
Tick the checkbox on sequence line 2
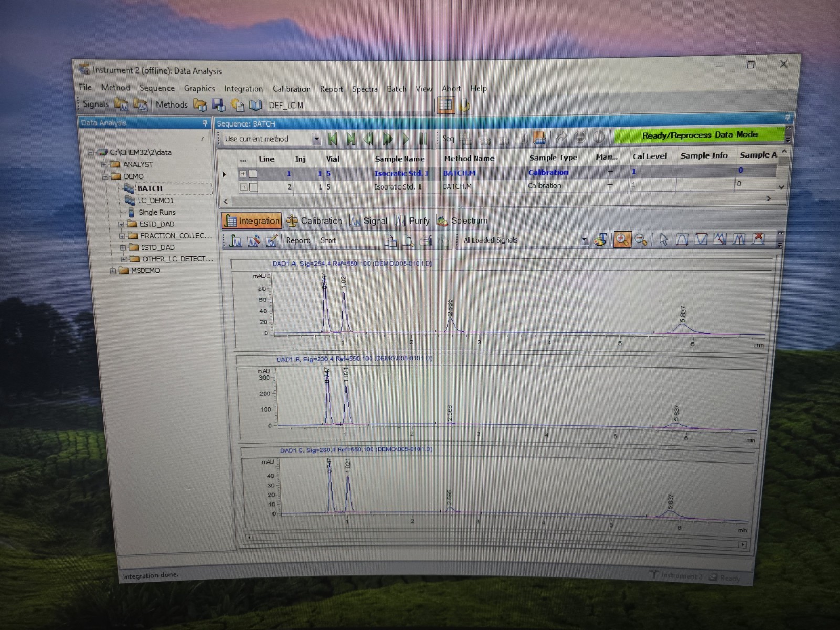pyautogui.click(x=254, y=187)
